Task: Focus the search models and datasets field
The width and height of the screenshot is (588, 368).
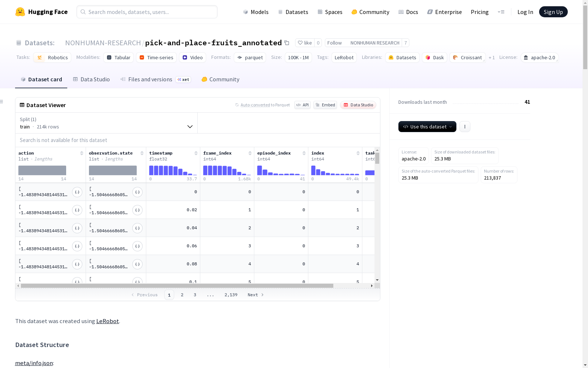Action: coord(147,12)
